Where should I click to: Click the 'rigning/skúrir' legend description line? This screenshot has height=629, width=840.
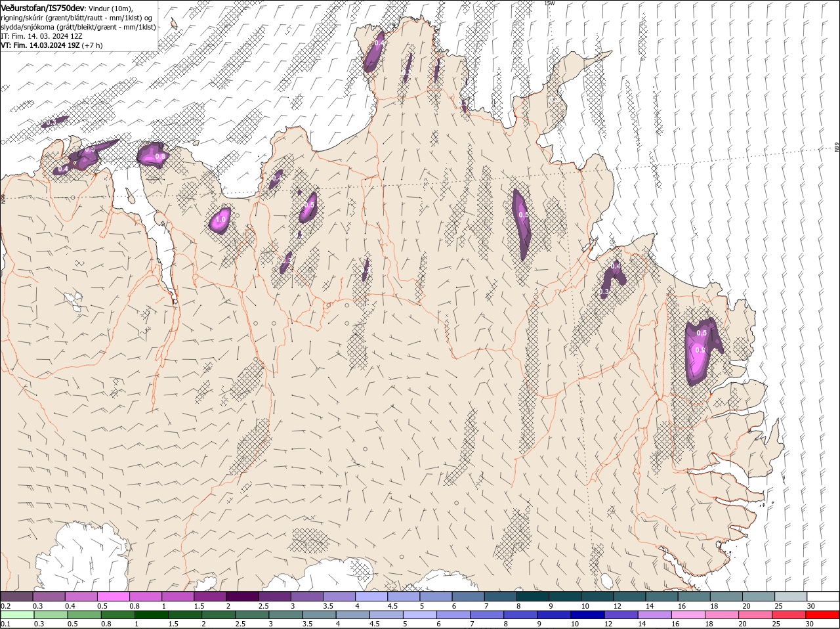[x=77, y=18]
